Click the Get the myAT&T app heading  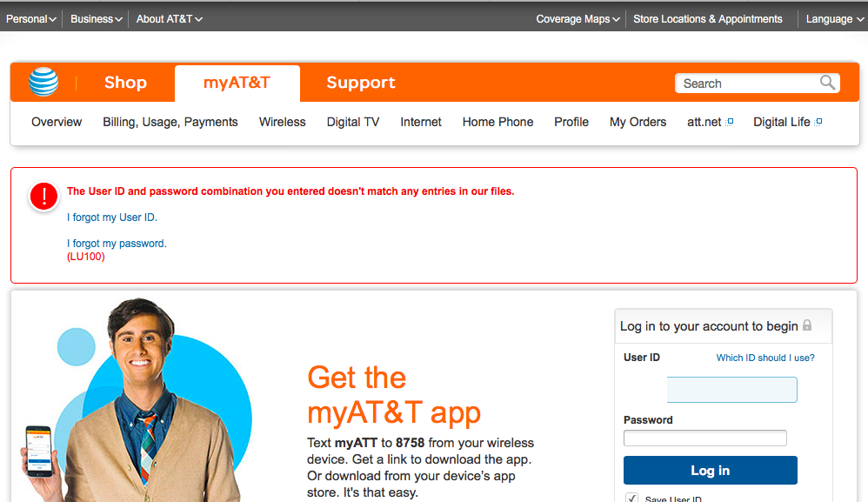[394, 395]
